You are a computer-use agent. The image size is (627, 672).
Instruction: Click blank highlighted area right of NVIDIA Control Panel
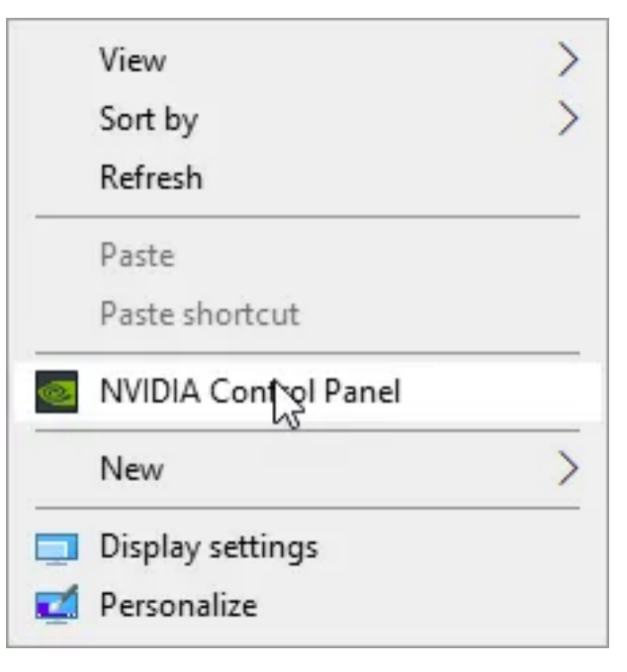coord(499,391)
